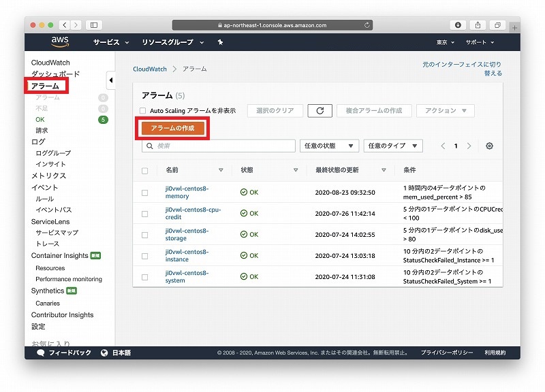
Task: Click the search magnifier icon
Action: tap(149, 146)
